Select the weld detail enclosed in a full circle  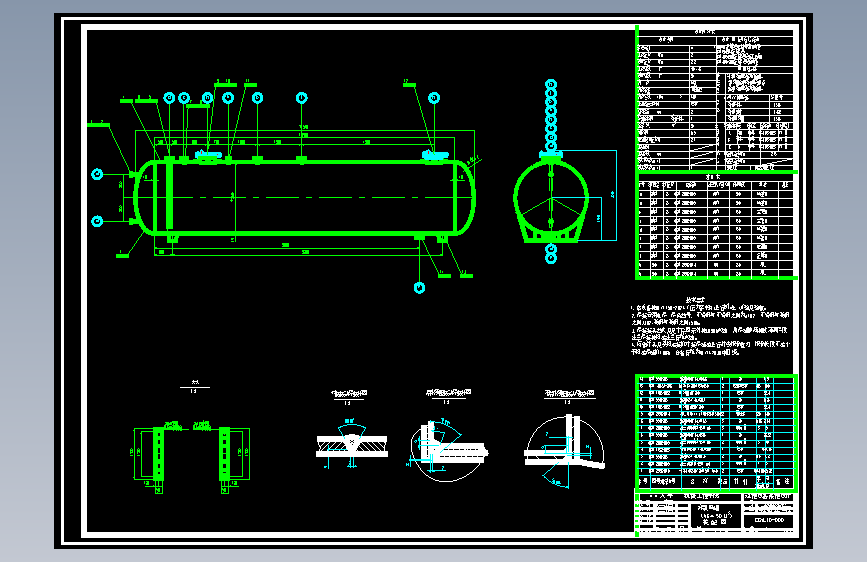click(448, 451)
